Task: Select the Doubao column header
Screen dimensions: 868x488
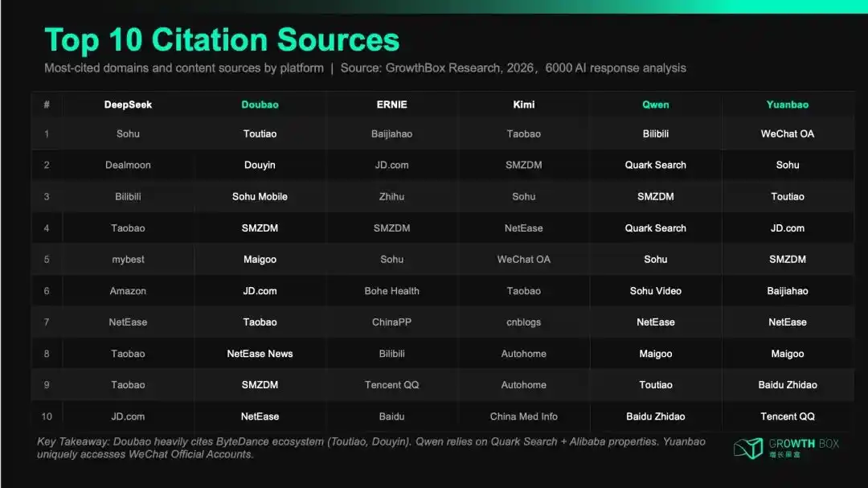Action: (x=260, y=105)
